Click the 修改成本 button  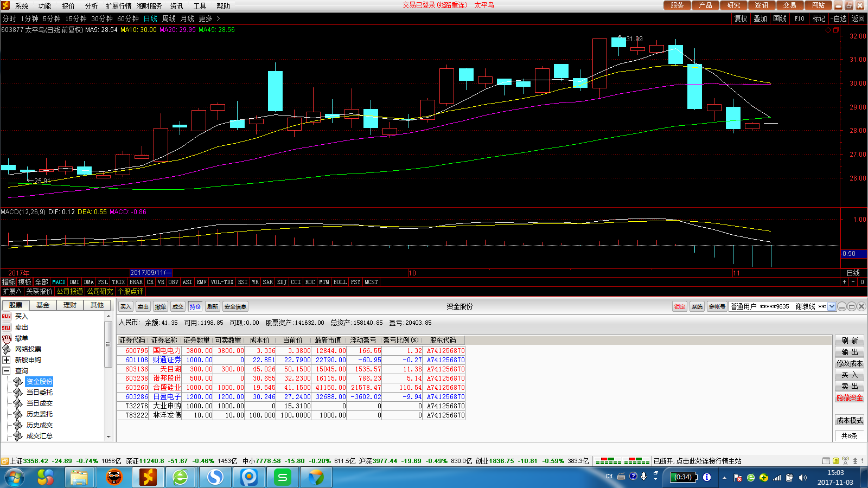coord(850,363)
